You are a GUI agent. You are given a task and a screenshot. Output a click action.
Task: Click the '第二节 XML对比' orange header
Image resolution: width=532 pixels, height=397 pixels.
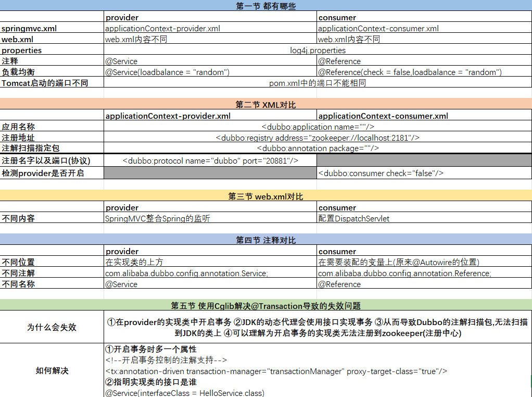coord(265,105)
